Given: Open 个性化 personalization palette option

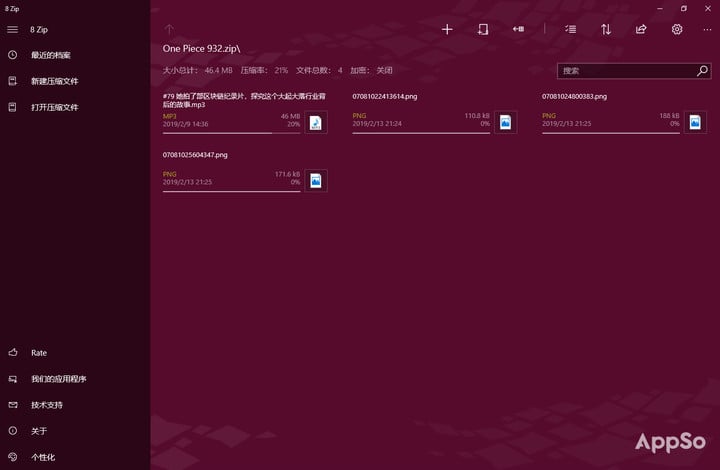Looking at the screenshot, I should tap(75, 457).
